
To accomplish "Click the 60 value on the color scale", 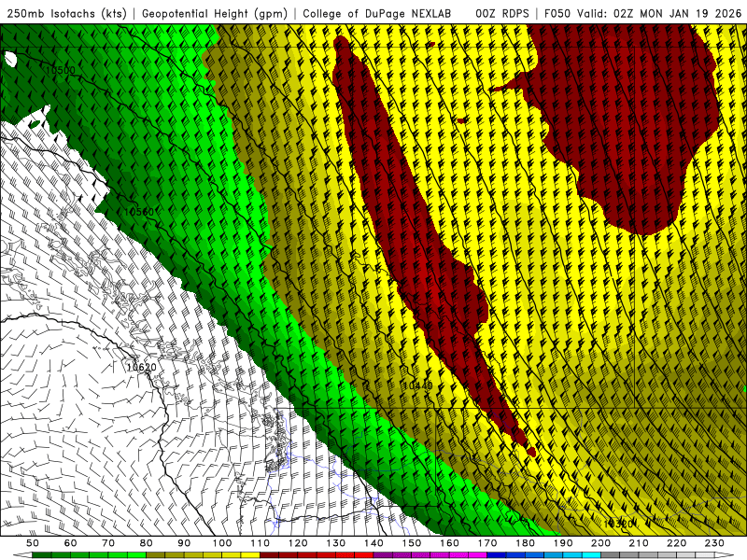I will 71,543.
